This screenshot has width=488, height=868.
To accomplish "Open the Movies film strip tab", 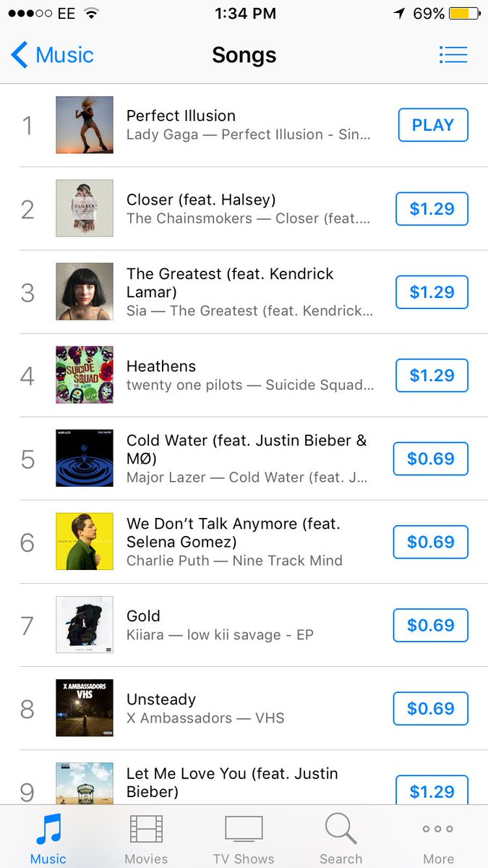I will [x=146, y=829].
